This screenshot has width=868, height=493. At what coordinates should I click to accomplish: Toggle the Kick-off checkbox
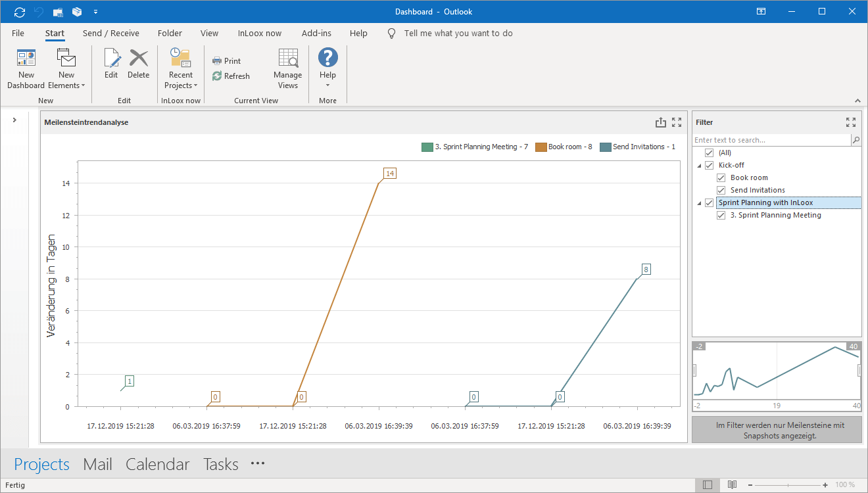(709, 165)
